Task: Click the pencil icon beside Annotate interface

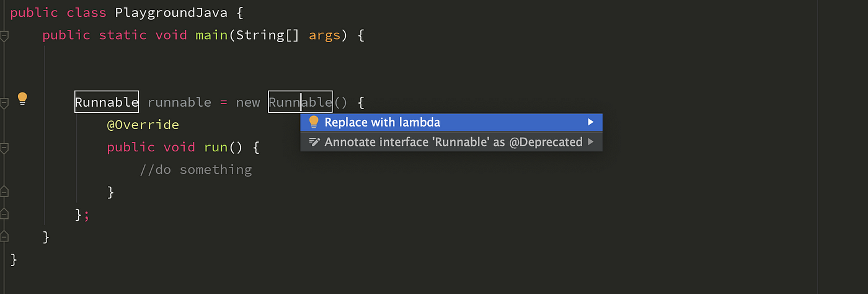Action: tap(314, 142)
